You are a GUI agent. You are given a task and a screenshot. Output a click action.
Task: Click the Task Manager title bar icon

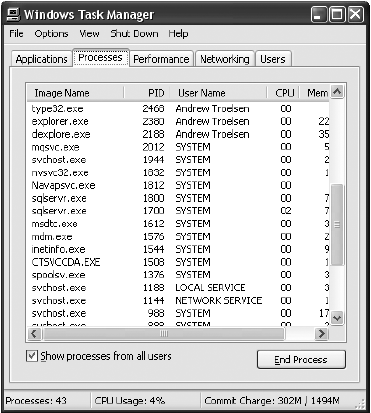14,14
